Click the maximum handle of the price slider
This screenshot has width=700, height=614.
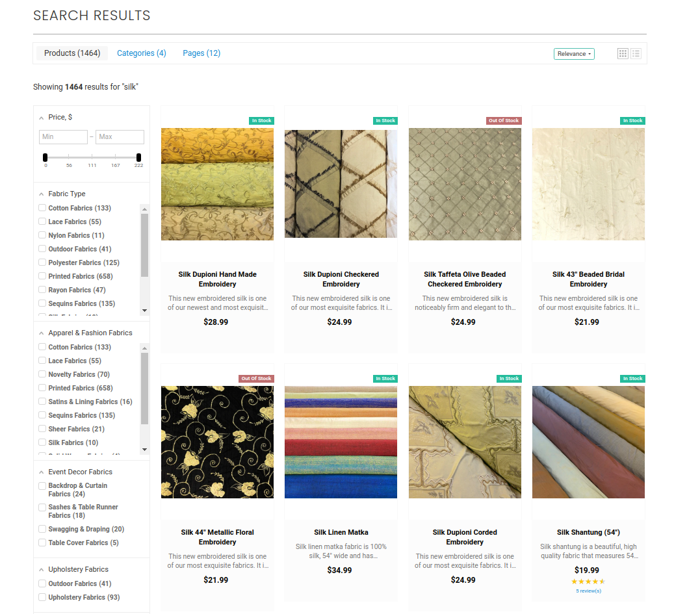[138, 157]
